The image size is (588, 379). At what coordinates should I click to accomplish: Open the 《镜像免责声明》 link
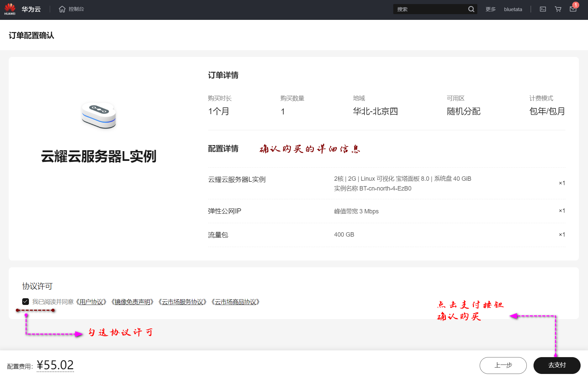(x=132, y=302)
